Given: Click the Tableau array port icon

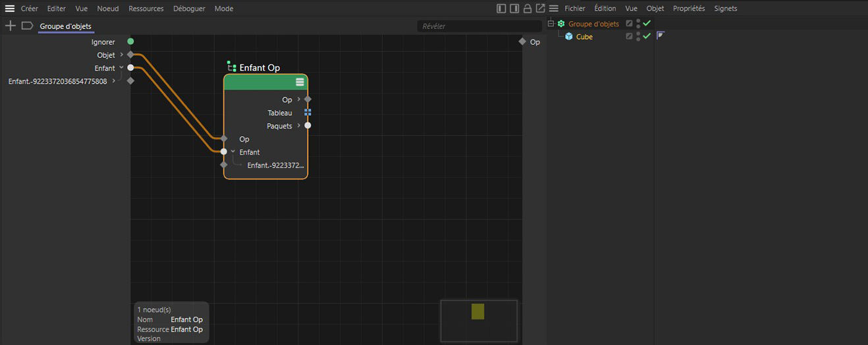Looking at the screenshot, I should click(x=308, y=113).
